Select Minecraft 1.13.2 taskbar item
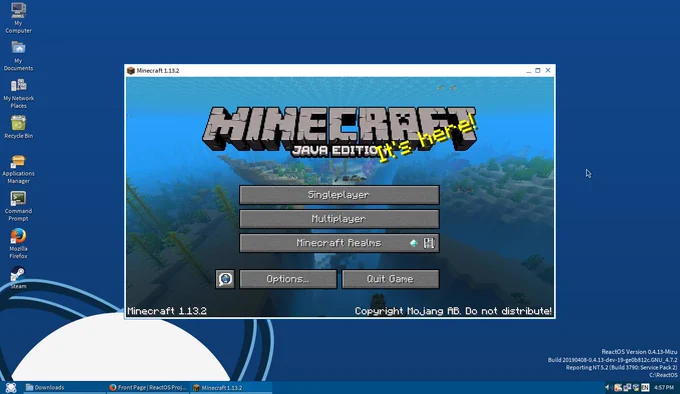This screenshot has height=394, width=680. 232,387
